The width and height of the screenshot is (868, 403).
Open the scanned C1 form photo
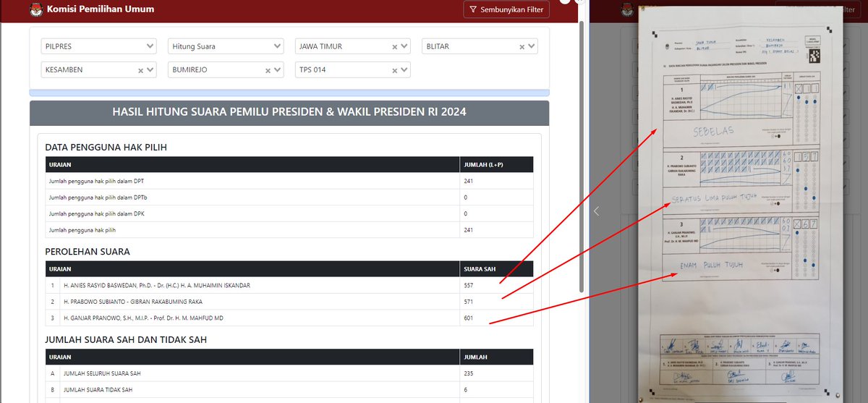pyautogui.click(x=741, y=204)
